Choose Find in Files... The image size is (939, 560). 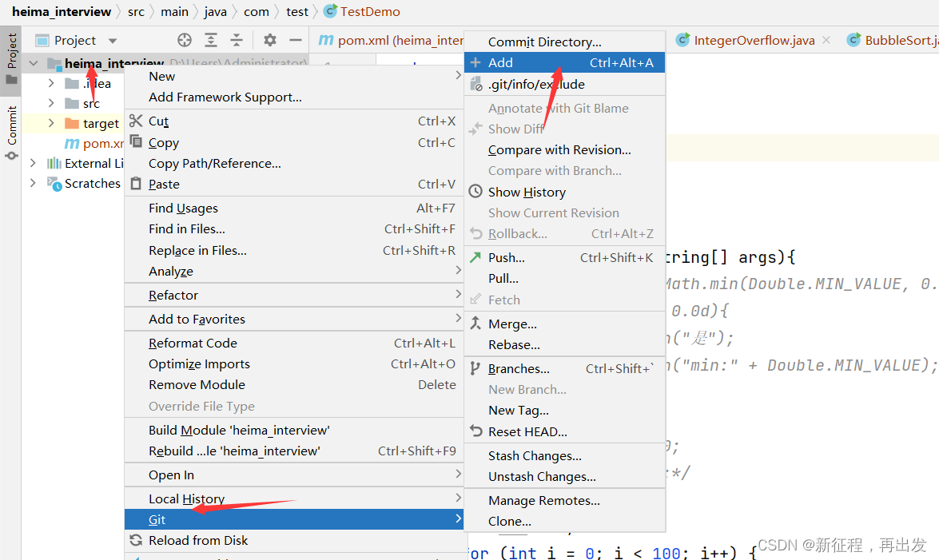(x=294, y=228)
